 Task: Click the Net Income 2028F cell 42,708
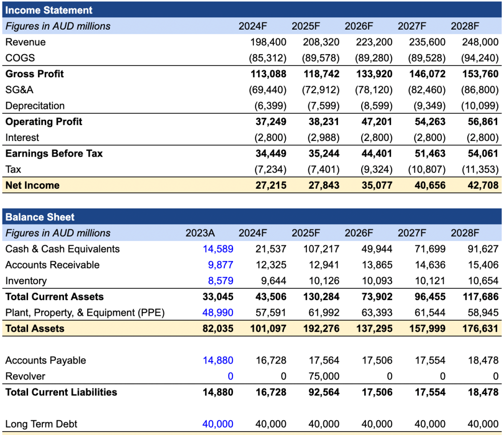pos(481,185)
